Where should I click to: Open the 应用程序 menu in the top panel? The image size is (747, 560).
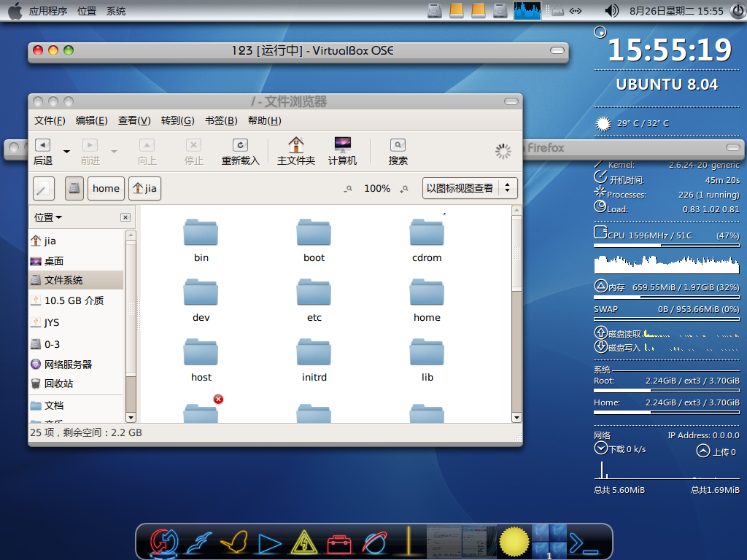[x=48, y=11]
